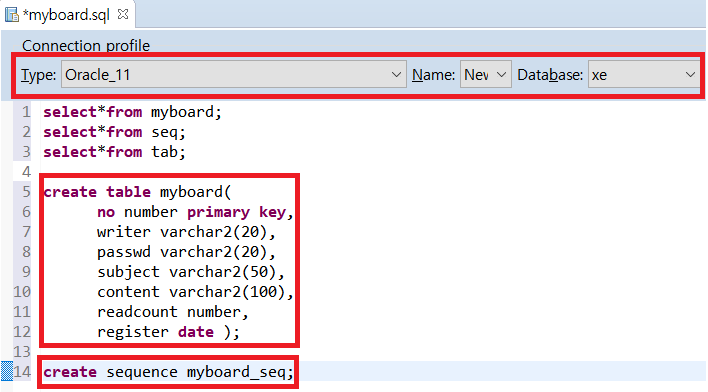The width and height of the screenshot is (708, 392).
Task: Click line 'content varchar2(100),'
Action: coord(195,292)
